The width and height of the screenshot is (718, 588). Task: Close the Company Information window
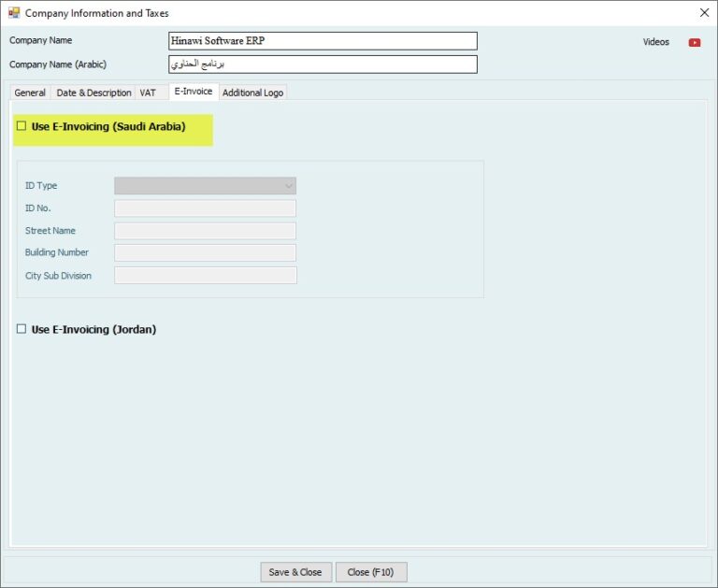704,12
